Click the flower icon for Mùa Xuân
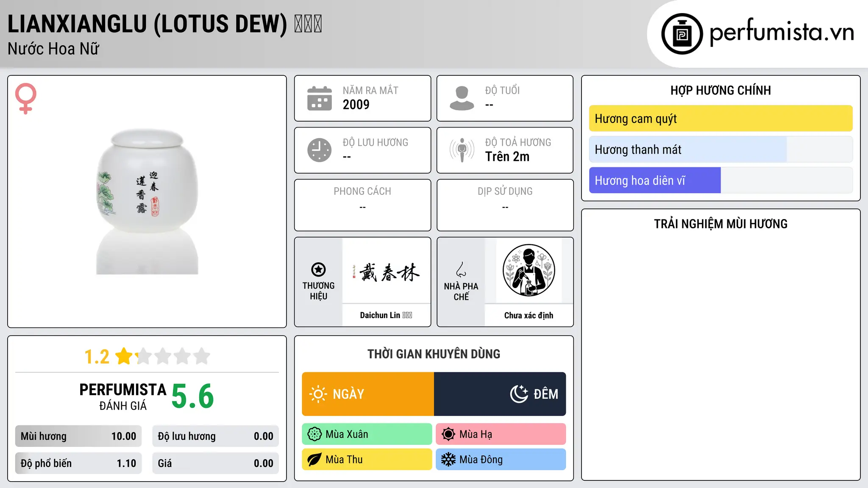The image size is (868, 488). click(314, 434)
